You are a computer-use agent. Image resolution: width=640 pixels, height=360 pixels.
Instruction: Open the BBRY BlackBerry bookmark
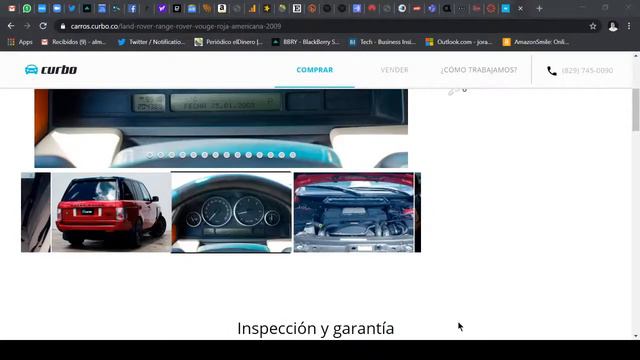[306, 42]
